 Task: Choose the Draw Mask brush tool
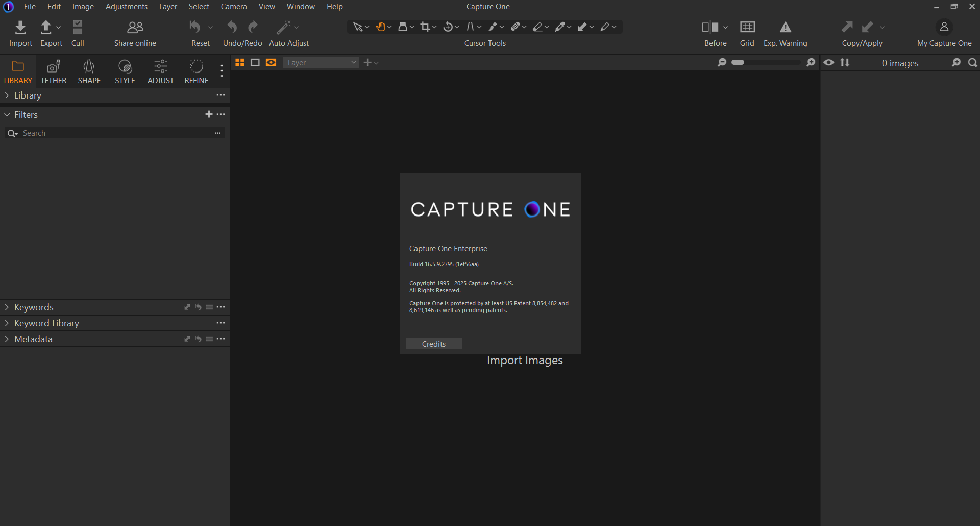coord(493,27)
